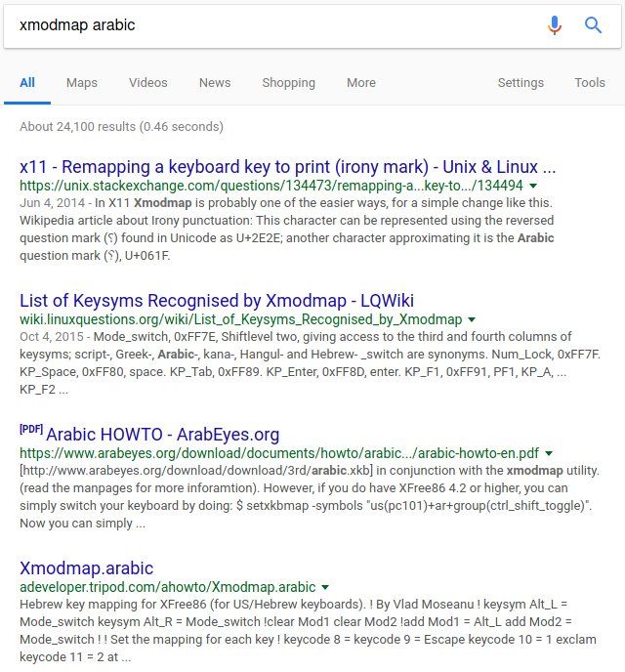Open the search Tools options
Screen dimensions: 625x672
[x=590, y=83]
